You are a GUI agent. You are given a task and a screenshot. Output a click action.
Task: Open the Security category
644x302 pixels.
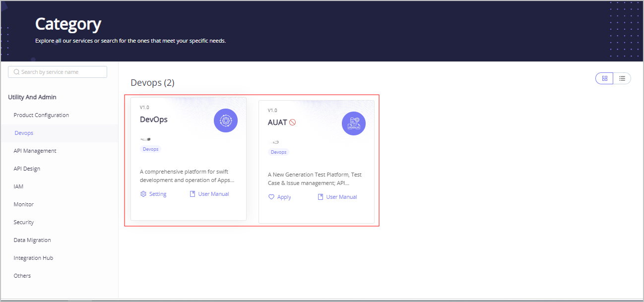point(24,222)
